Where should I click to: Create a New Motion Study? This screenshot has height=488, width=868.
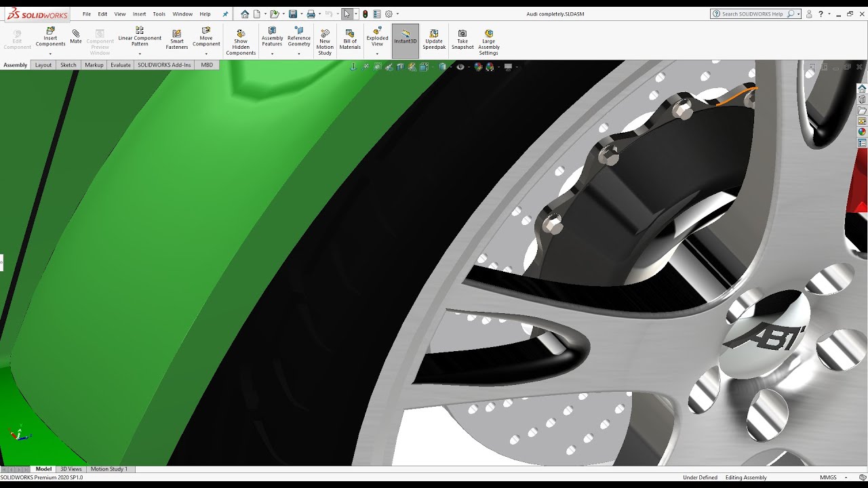325,42
